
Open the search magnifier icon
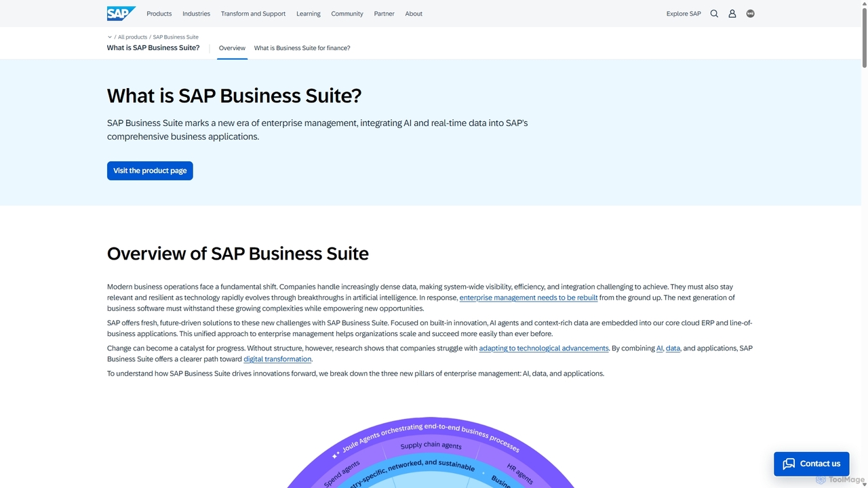(714, 14)
